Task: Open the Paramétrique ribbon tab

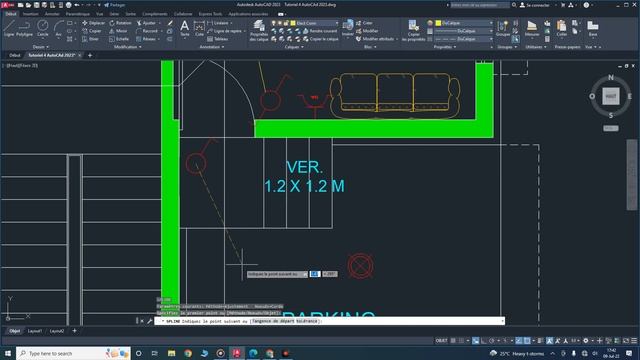Action: click(78, 14)
